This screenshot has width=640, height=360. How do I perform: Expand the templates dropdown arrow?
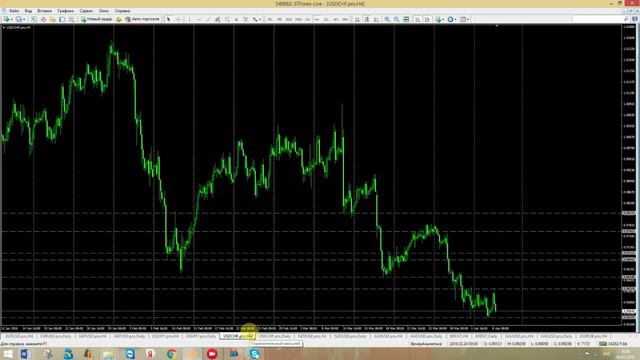coord(468,19)
